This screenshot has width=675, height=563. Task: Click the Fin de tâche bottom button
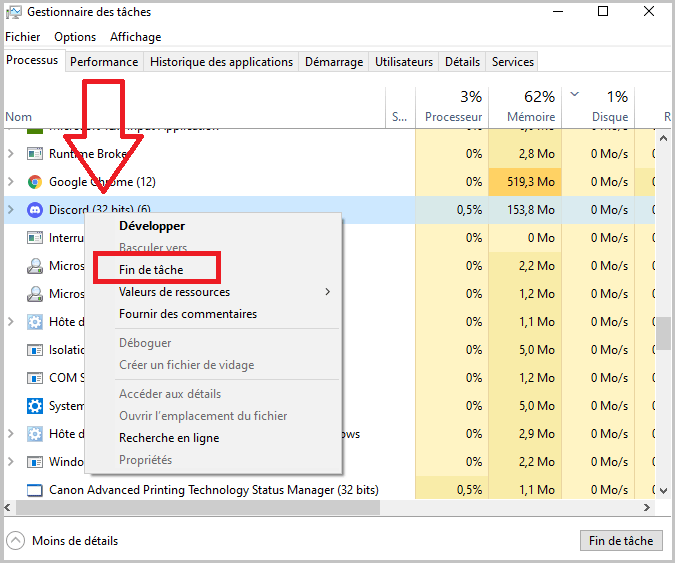pos(621,541)
